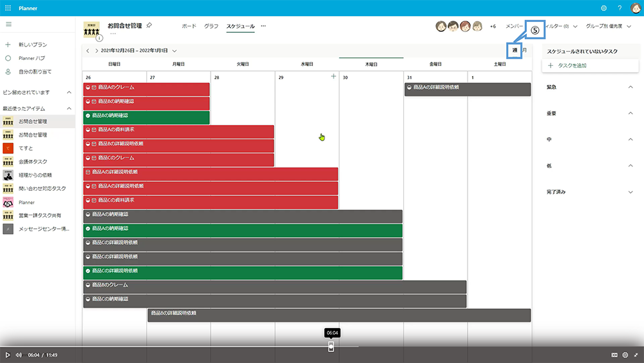Open the date range dropdown
Viewport: 644px width, 363px height.
click(x=175, y=51)
